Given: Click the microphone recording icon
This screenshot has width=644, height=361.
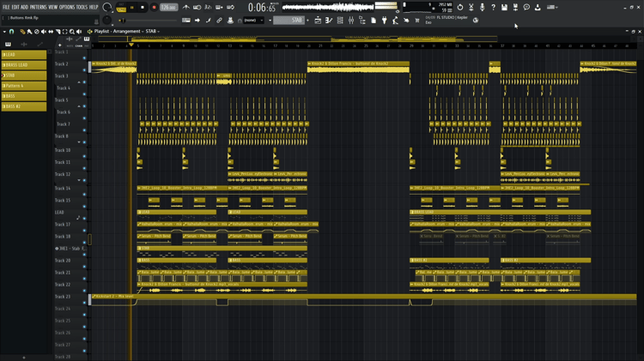Looking at the screenshot, I should coord(483,8).
